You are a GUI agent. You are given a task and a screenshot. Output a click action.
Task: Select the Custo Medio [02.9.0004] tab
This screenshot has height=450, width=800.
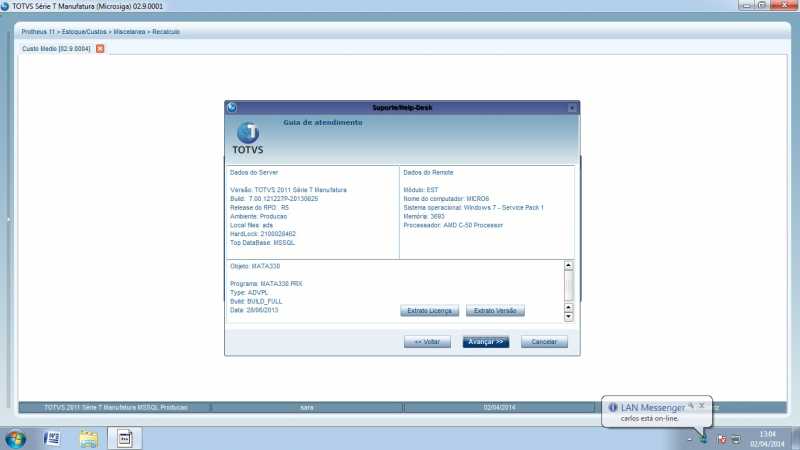56,48
